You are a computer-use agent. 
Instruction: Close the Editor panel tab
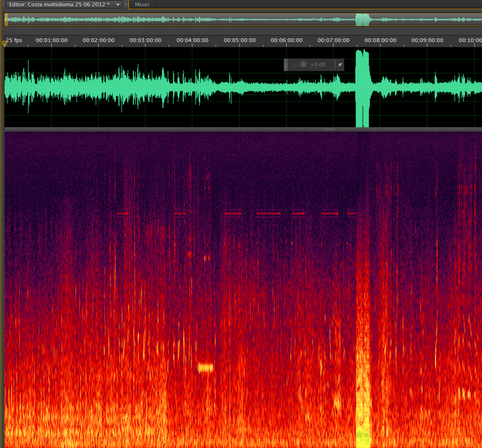[126, 5]
